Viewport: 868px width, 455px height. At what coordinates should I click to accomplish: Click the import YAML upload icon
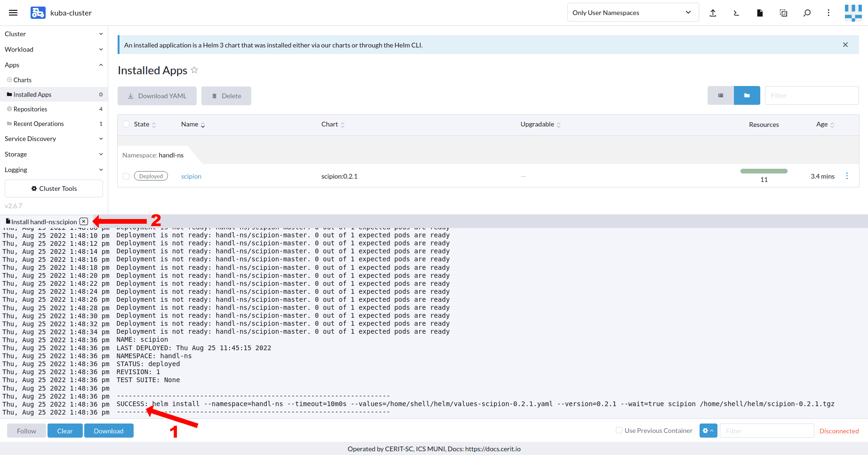click(713, 13)
